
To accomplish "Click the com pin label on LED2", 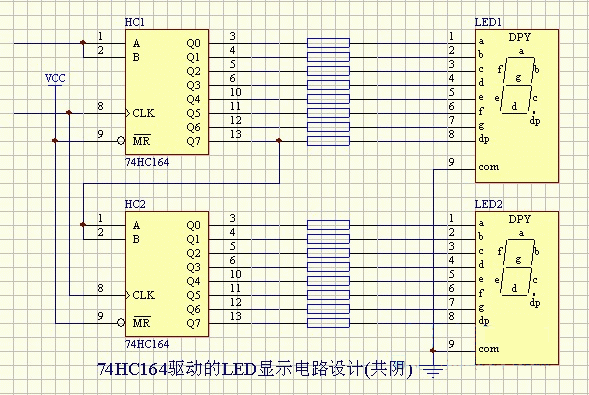I will [489, 349].
